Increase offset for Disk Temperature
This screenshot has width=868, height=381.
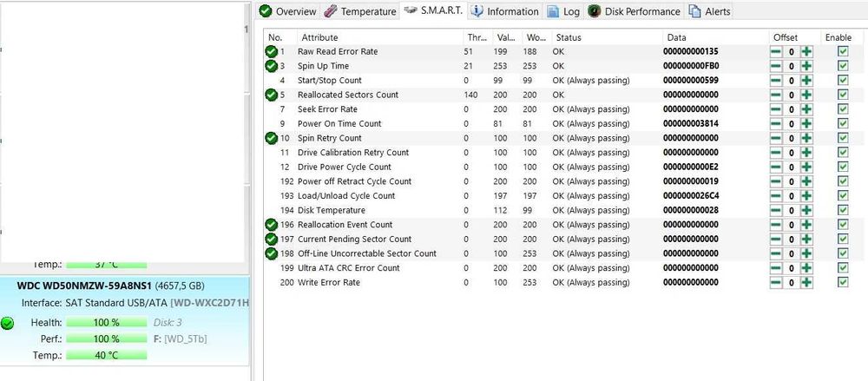coord(807,210)
